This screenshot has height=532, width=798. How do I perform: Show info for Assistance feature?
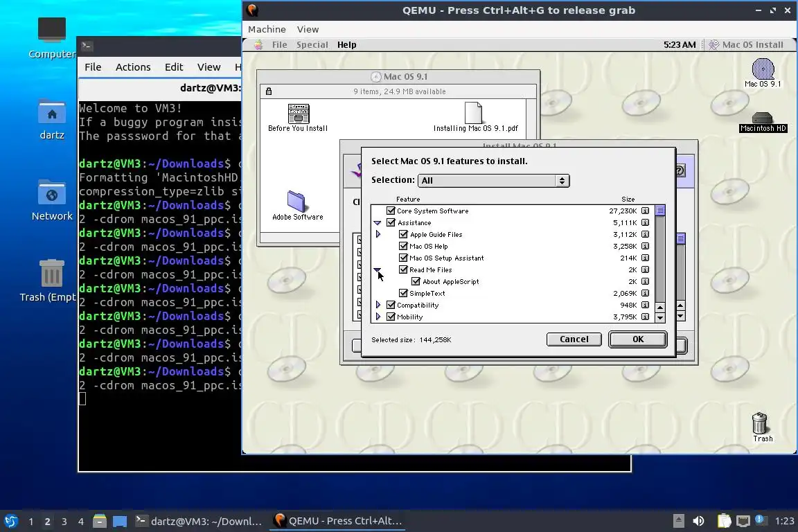645,222
